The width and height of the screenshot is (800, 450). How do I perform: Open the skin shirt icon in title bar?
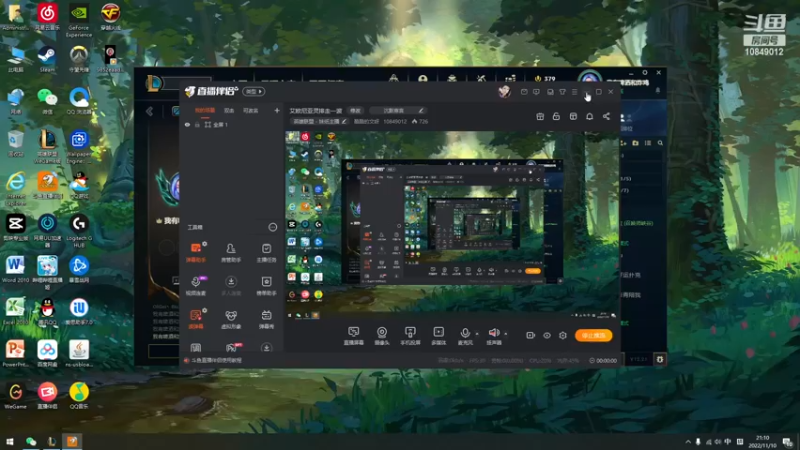tap(562, 92)
